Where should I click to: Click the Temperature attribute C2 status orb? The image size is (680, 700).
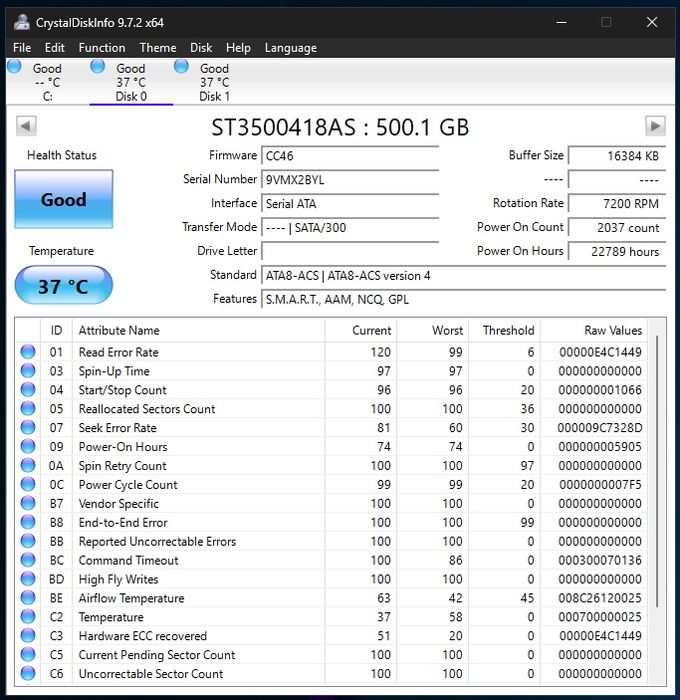(x=28, y=617)
